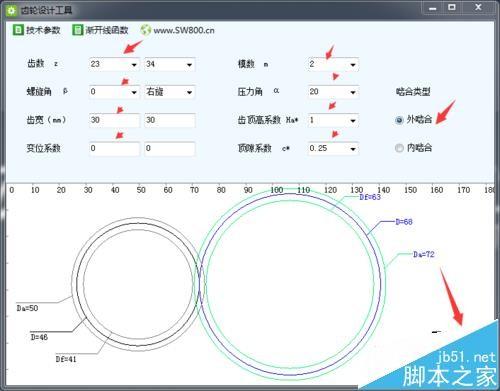Expand the 右旋 direction dropdown

pyautogui.click(x=170, y=92)
